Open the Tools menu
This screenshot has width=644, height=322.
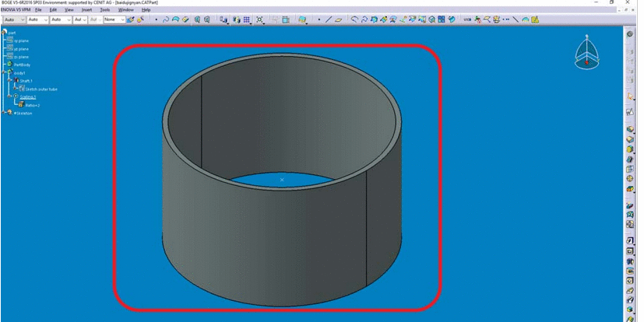(104, 9)
